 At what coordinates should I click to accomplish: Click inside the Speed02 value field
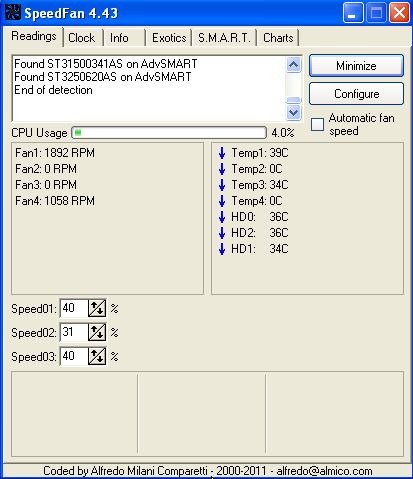tap(74, 332)
